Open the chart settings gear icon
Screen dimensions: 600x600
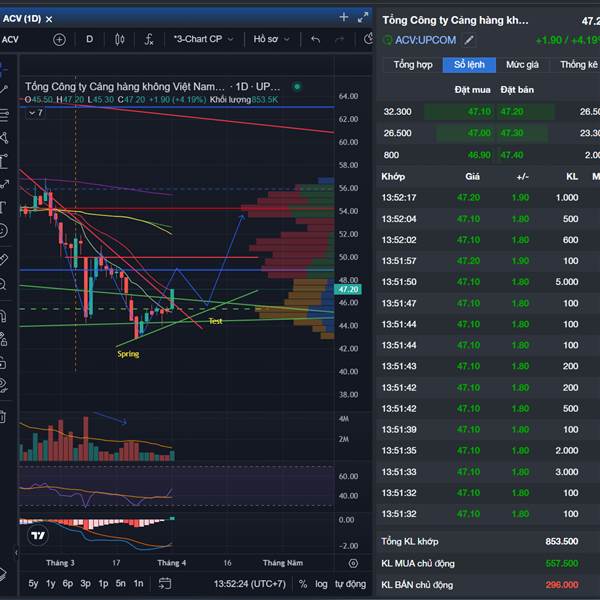(x=353, y=563)
